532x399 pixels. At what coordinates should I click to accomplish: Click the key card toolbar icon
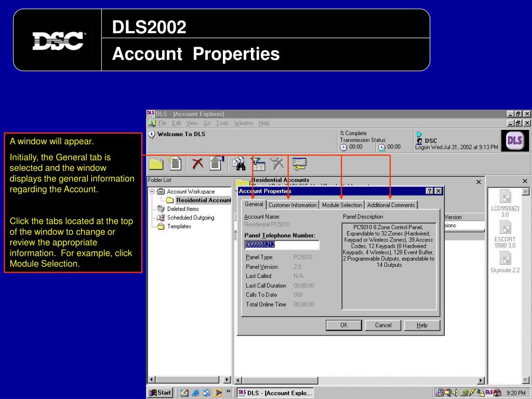(300, 163)
